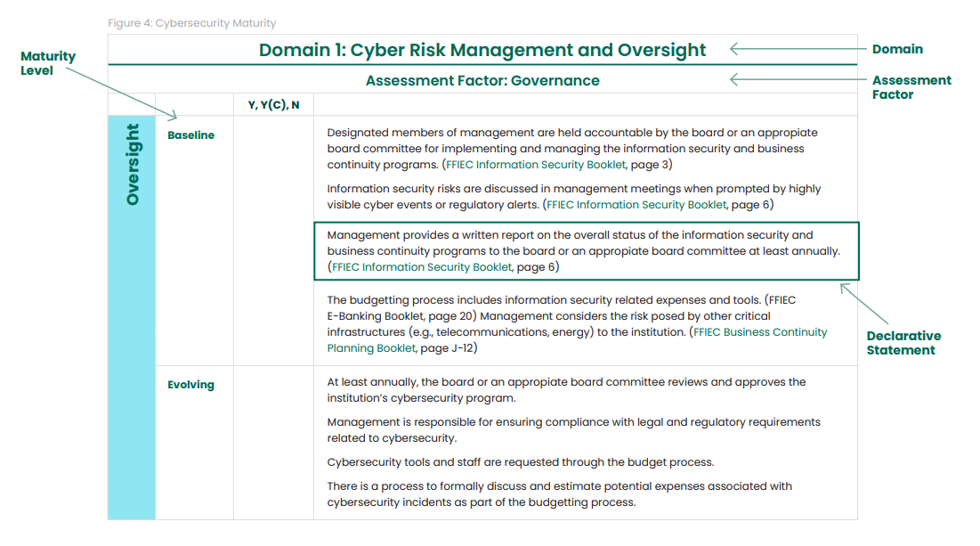Click the FFIEC Business Continuity Planning Booklet link
Image resolution: width=980 pixels, height=546 pixels.
757,331
